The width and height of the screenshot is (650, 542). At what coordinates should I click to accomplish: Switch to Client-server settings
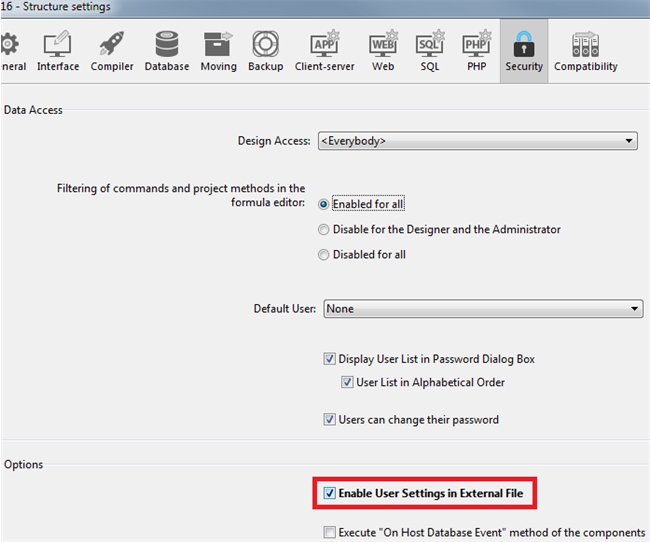pos(325,51)
